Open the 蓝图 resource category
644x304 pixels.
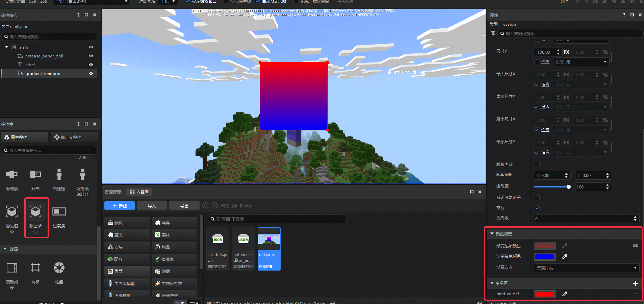click(x=127, y=235)
